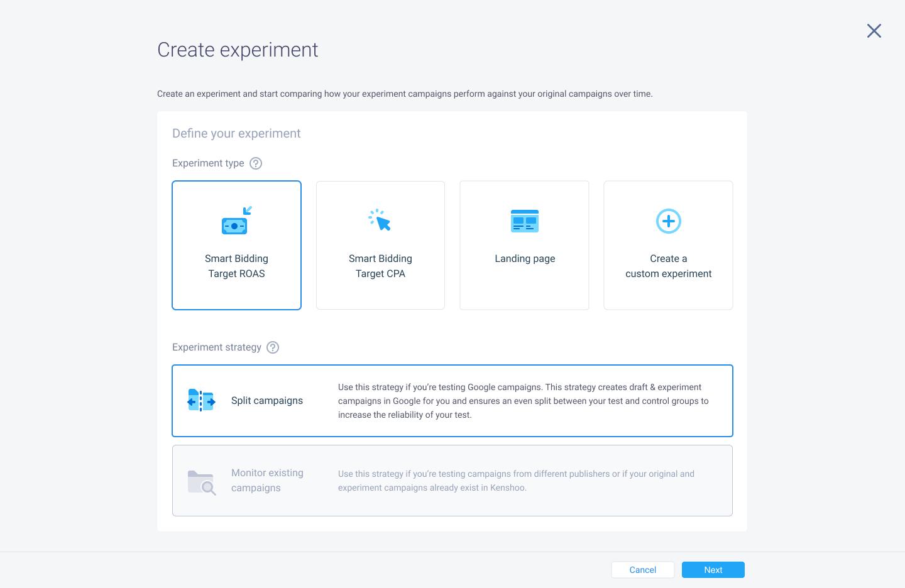Click the custom experiment plus icon
This screenshot has height=588, width=905.
pos(669,221)
